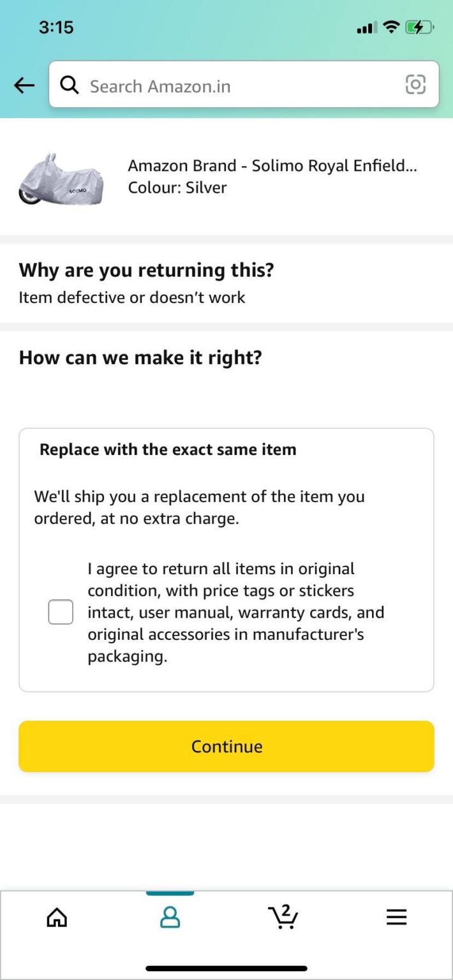Go back using the back arrow

coord(24,85)
